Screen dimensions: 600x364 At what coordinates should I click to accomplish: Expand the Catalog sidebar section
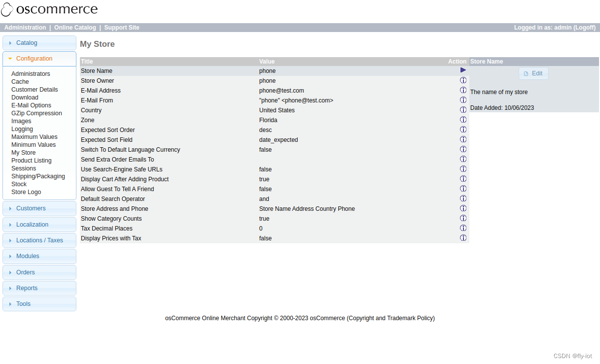(x=39, y=43)
